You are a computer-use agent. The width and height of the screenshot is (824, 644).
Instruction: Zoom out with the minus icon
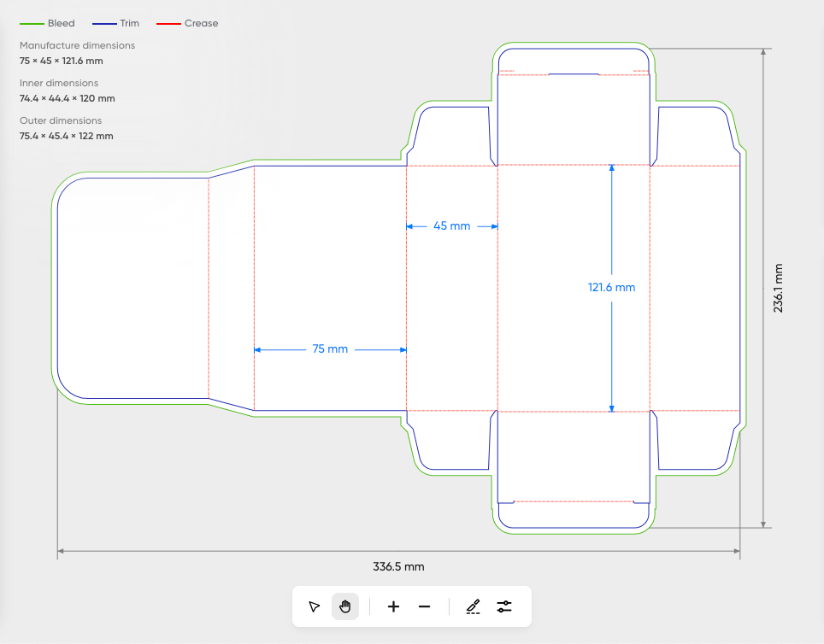click(425, 606)
